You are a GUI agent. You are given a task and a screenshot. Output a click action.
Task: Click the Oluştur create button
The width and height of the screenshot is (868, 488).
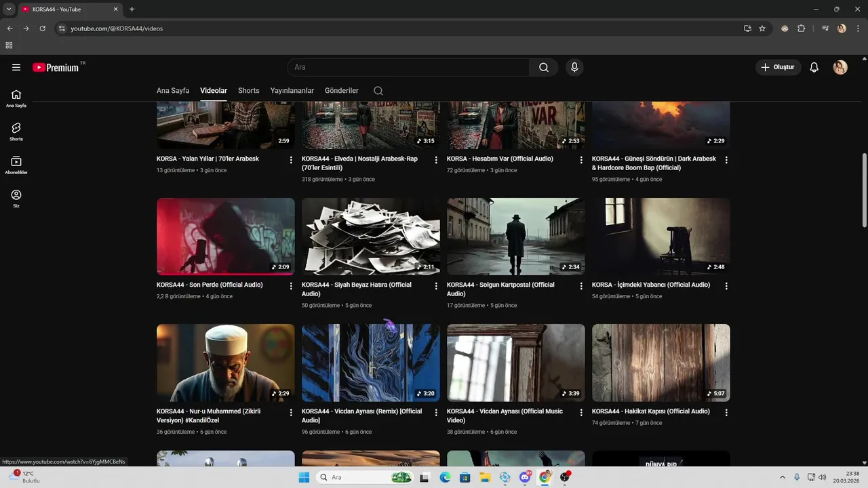(778, 67)
